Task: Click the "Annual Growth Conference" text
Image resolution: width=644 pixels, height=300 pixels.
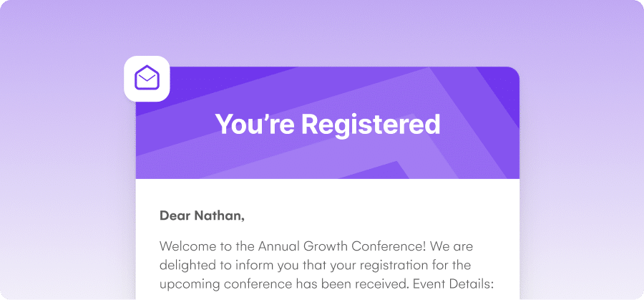Action: 341,246
